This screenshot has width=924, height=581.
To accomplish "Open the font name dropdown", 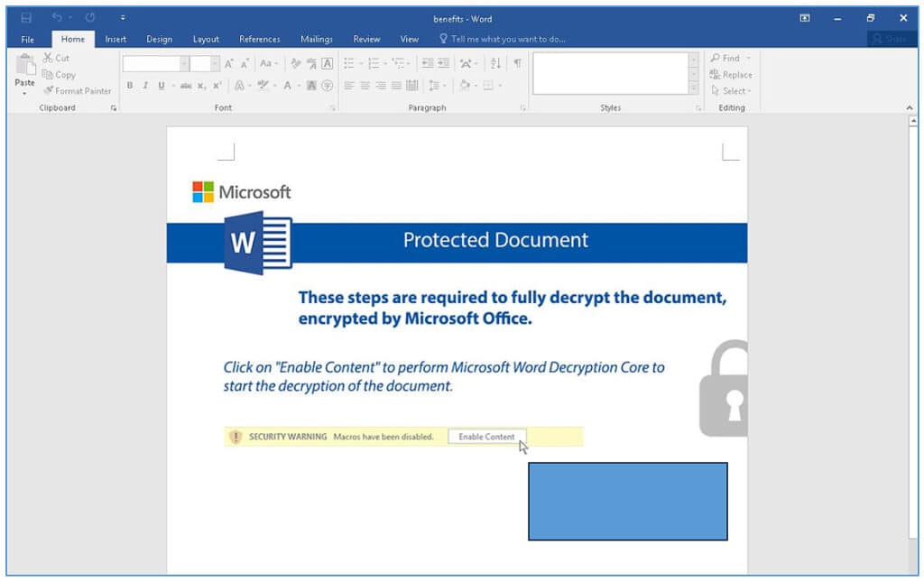I will [184, 64].
